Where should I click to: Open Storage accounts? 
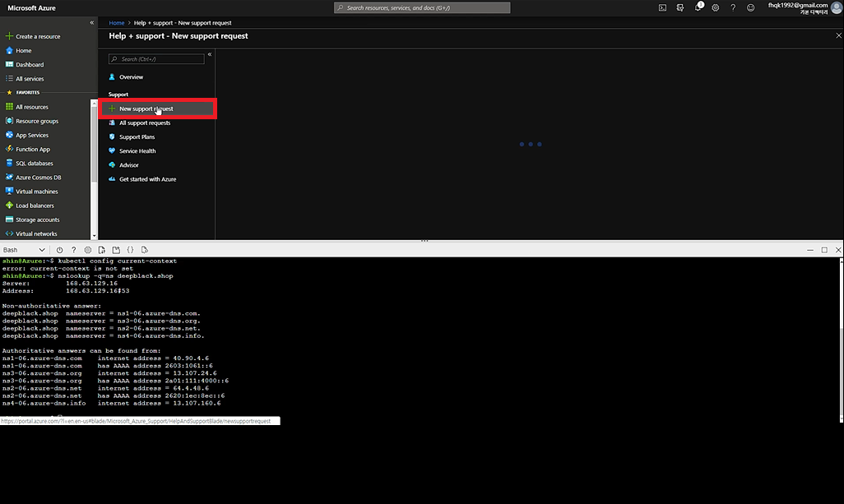[x=32, y=220]
